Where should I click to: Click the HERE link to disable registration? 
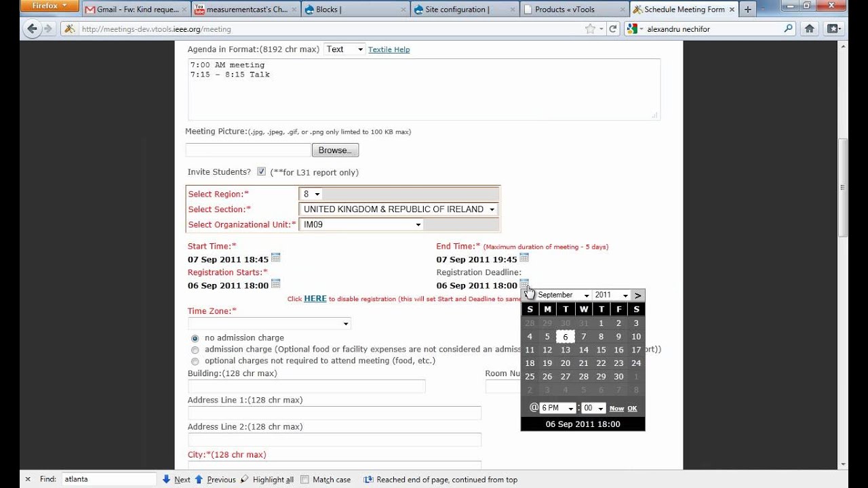tap(315, 298)
